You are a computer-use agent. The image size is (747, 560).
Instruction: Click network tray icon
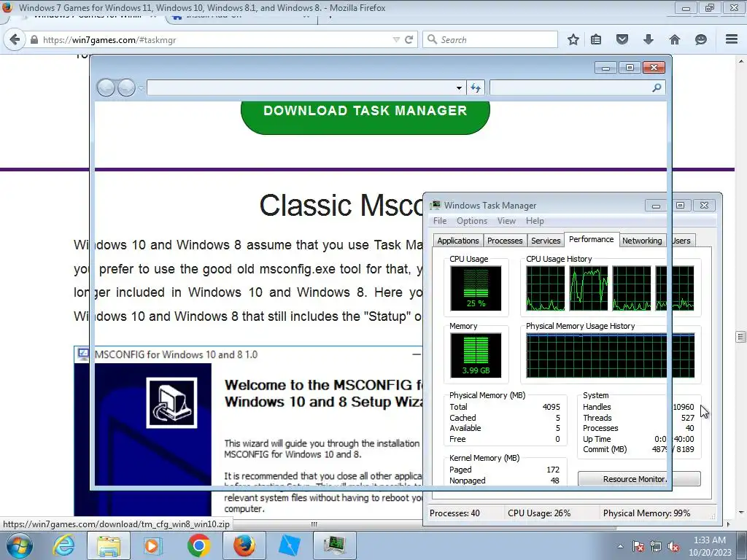pos(656,546)
